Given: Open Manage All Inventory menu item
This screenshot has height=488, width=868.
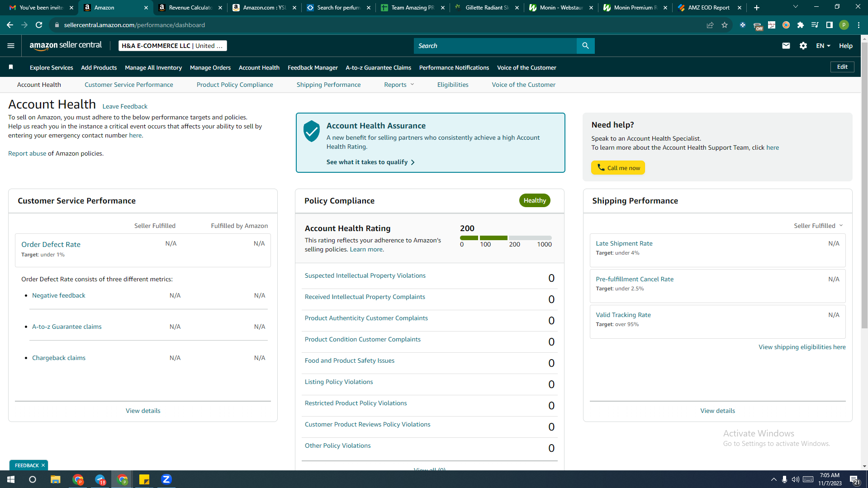Looking at the screenshot, I should 153,67.
